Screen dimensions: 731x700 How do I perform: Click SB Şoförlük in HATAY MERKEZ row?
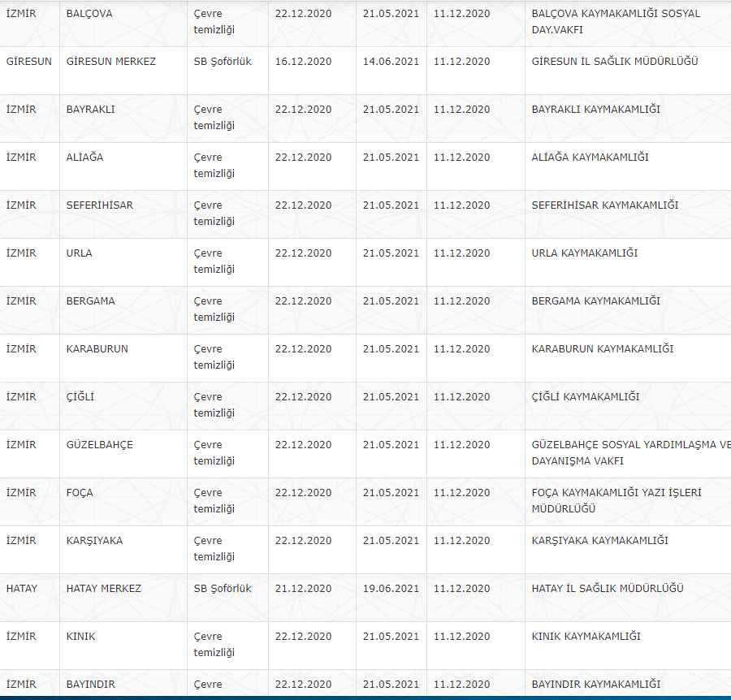(223, 589)
